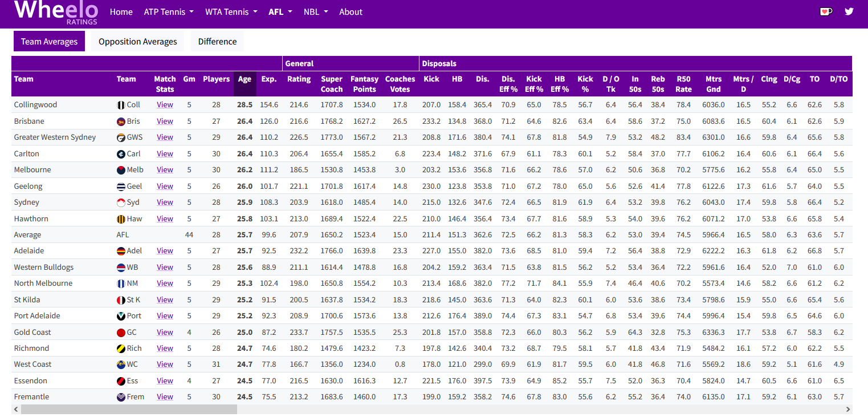
Task: Click the GWS Giants logo icon
Action: [x=121, y=137]
